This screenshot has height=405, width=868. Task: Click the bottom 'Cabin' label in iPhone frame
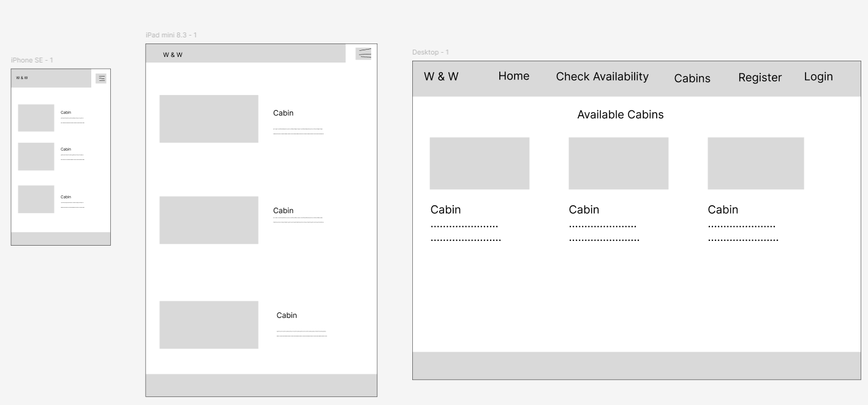(x=66, y=197)
